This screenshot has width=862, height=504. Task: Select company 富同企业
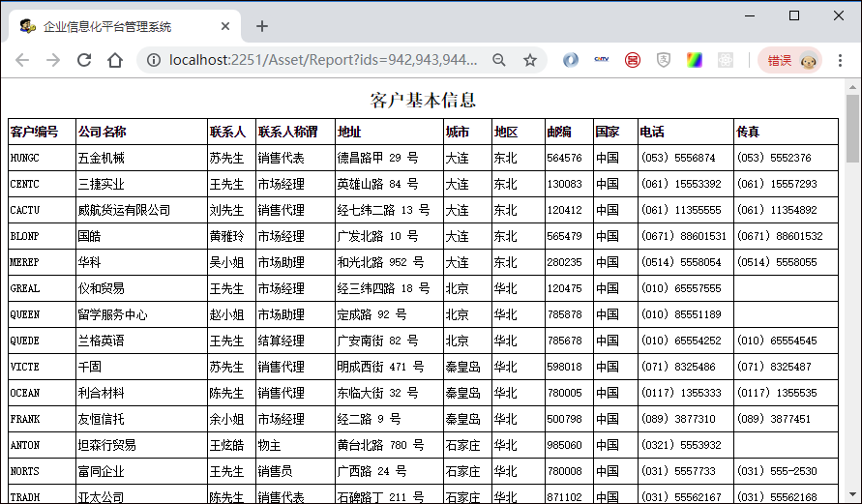click(x=102, y=471)
